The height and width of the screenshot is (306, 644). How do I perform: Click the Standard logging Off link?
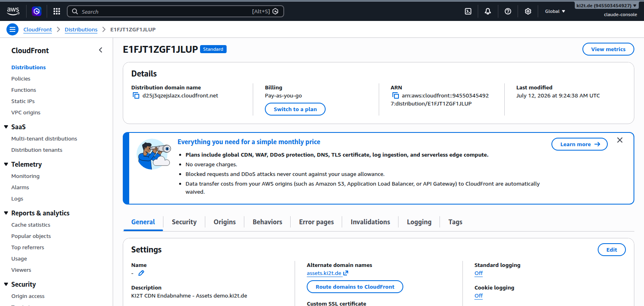[x=479, y=273]
